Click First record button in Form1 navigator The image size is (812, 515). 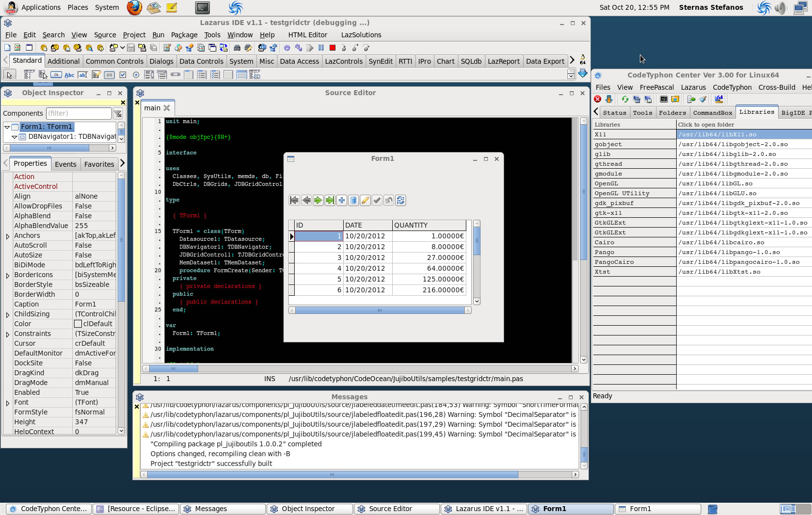294,200
